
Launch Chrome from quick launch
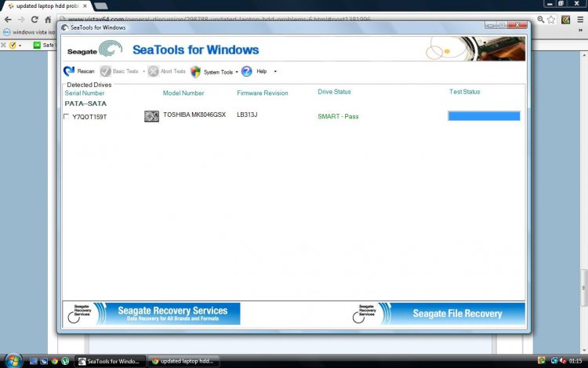[55, 361]
